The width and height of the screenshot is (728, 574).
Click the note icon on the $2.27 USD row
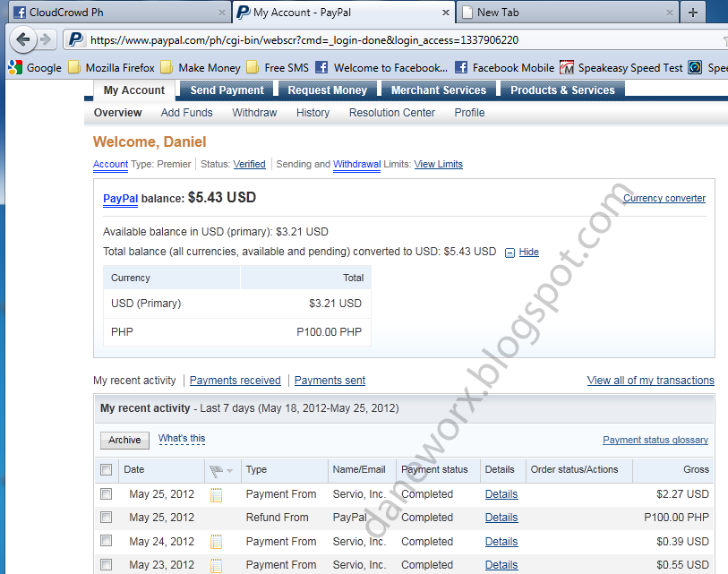click(x=216, y=495)
